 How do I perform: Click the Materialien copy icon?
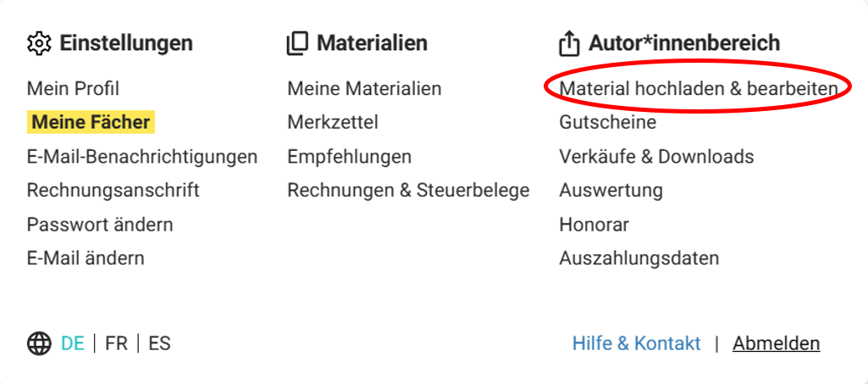pyautogui.click(x=297, y=44)
